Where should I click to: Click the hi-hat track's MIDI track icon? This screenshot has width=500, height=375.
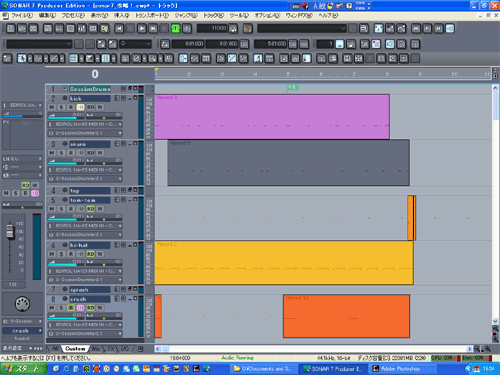coord(65,245)
